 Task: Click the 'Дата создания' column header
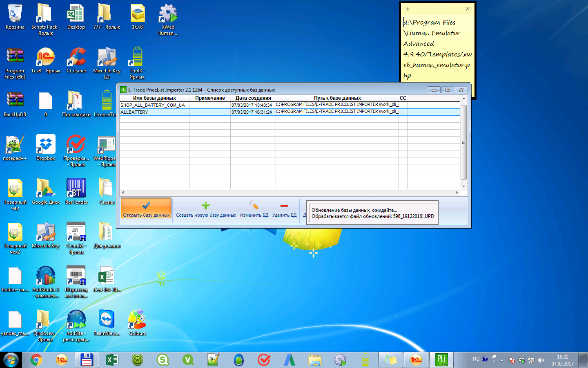coord(253,98)
